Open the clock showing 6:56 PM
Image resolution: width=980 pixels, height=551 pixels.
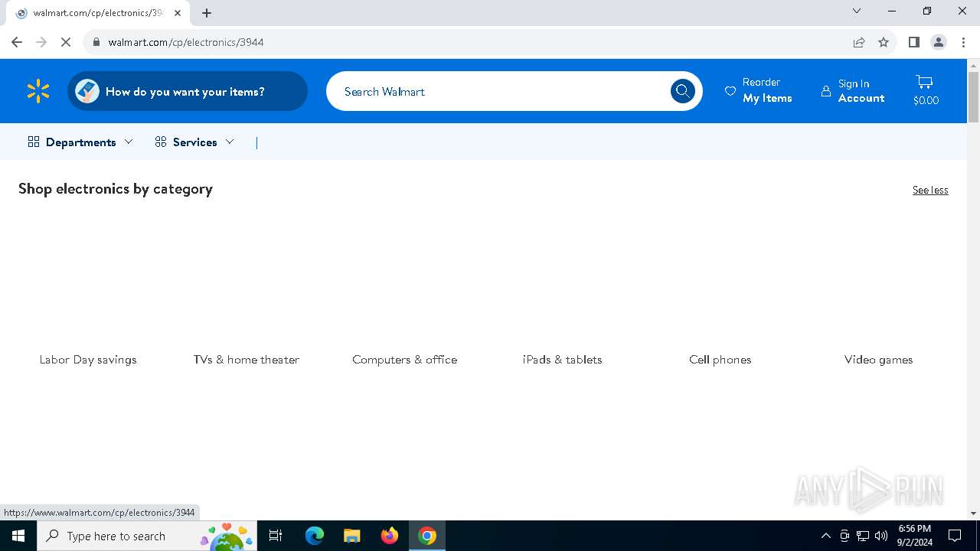point(915,536)
